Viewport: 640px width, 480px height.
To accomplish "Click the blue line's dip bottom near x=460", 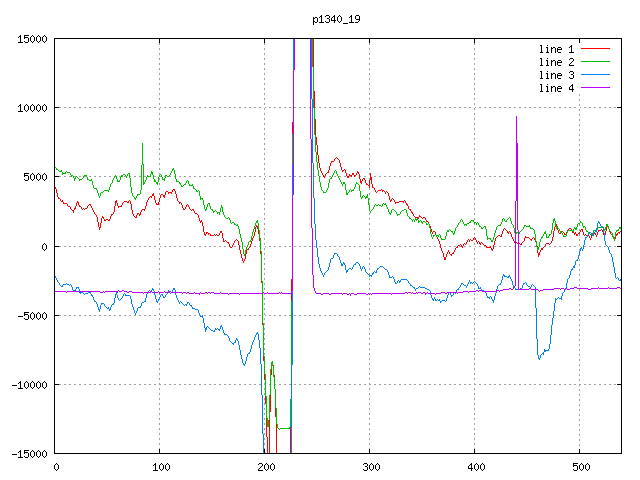I will tap(539, 358).
